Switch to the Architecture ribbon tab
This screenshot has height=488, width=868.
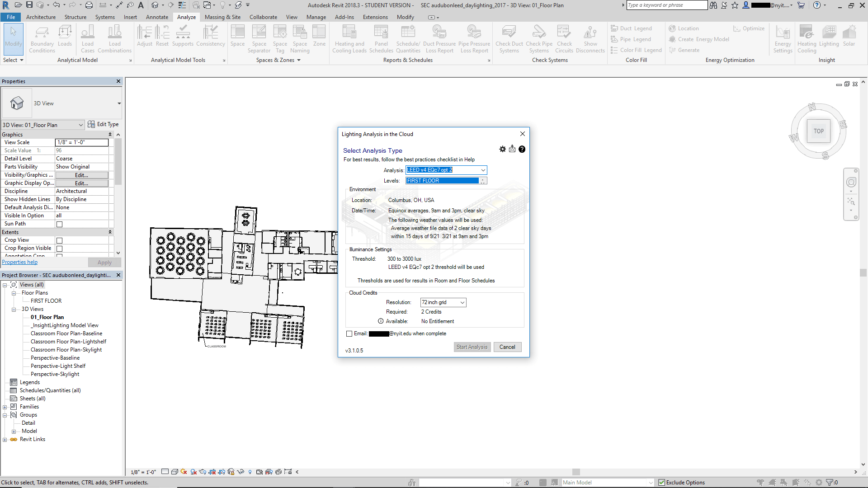pos(41,17)
